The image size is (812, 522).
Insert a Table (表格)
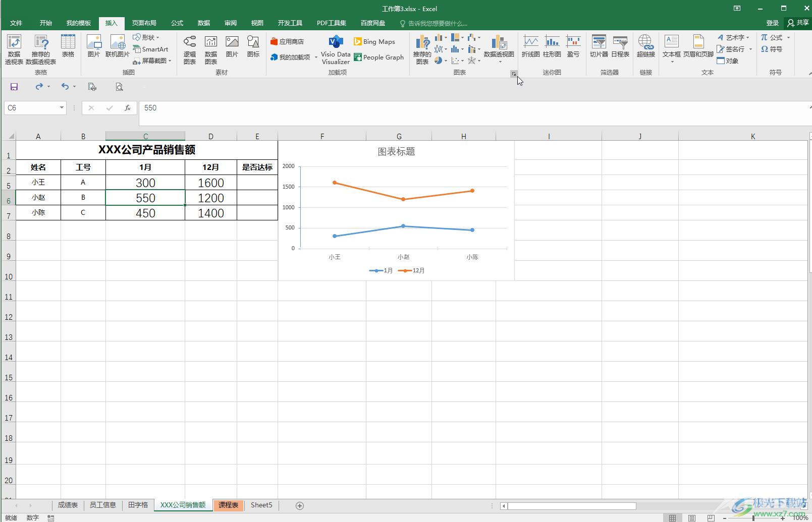[x=68, y=46]
